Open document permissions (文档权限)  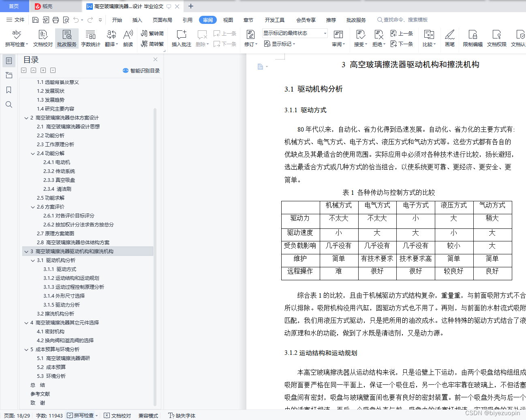click(x=496, y=38)
